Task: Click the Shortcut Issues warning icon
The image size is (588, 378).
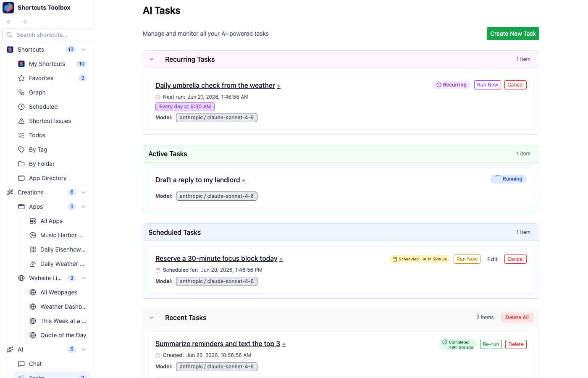Action: (21, 121)
